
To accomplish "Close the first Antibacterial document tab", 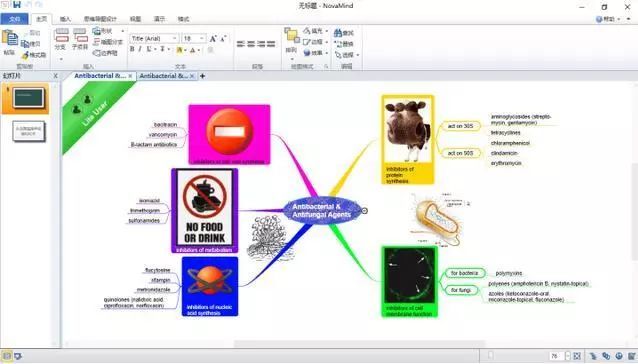I will 130,76.
